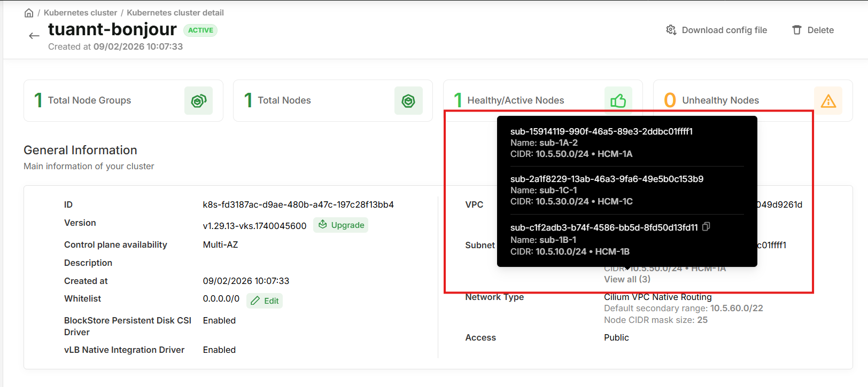Click the home icon in the breadcrumb

coord(29,13)
